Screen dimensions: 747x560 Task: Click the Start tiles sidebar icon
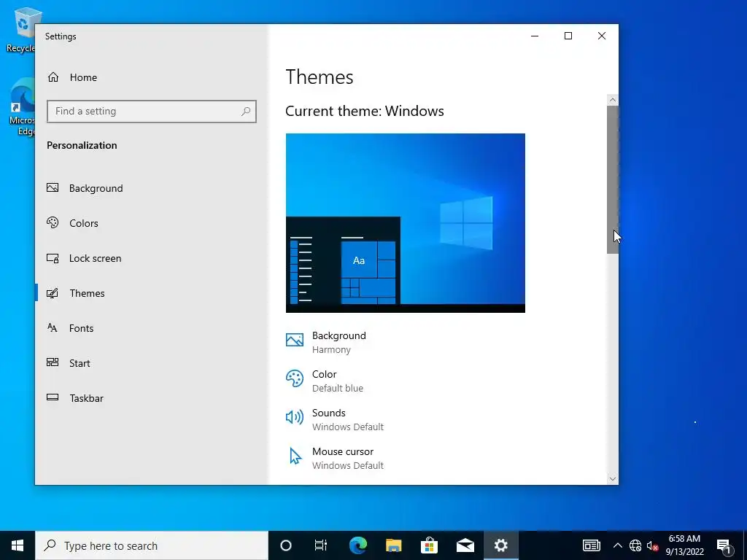(53, 362)
